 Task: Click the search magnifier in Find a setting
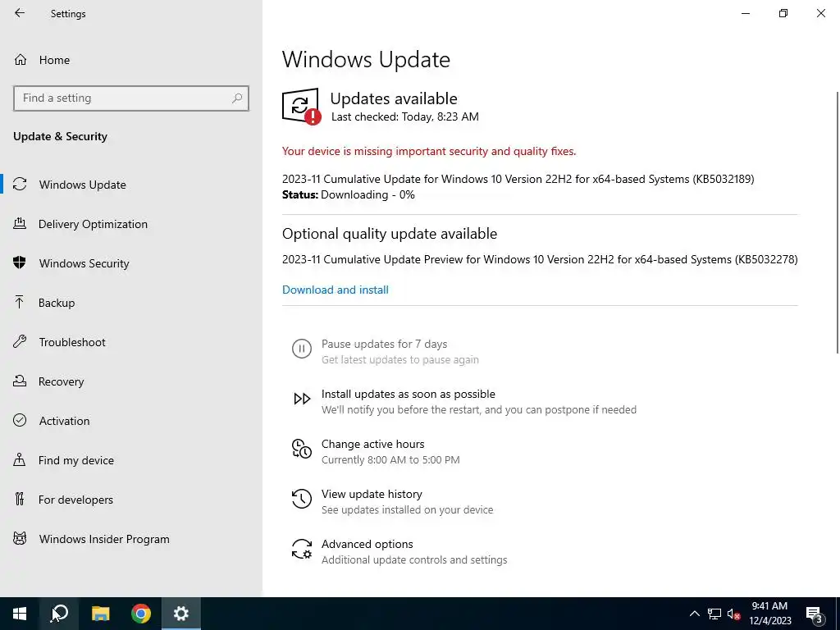click(237, 98)
